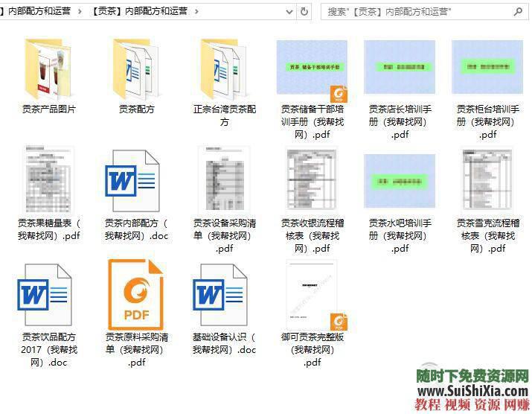Select the 御可贡茶完整版 PDF thumbnail

pos(317,295)
